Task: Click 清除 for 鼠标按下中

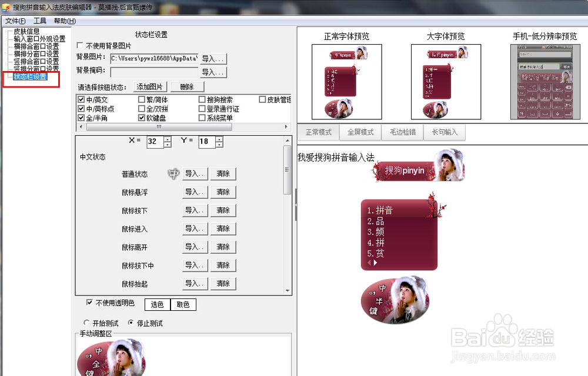Action: coord(223,266)
